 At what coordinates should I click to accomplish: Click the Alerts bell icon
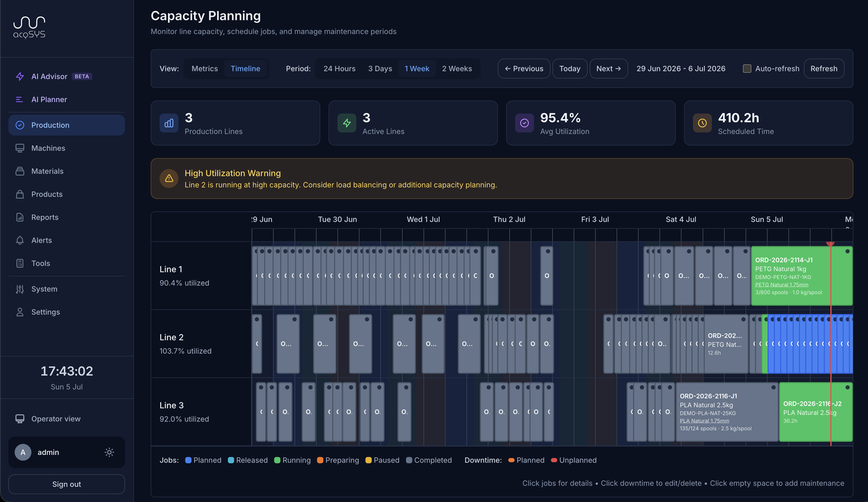pyautogui.click(x=20, y=240)
